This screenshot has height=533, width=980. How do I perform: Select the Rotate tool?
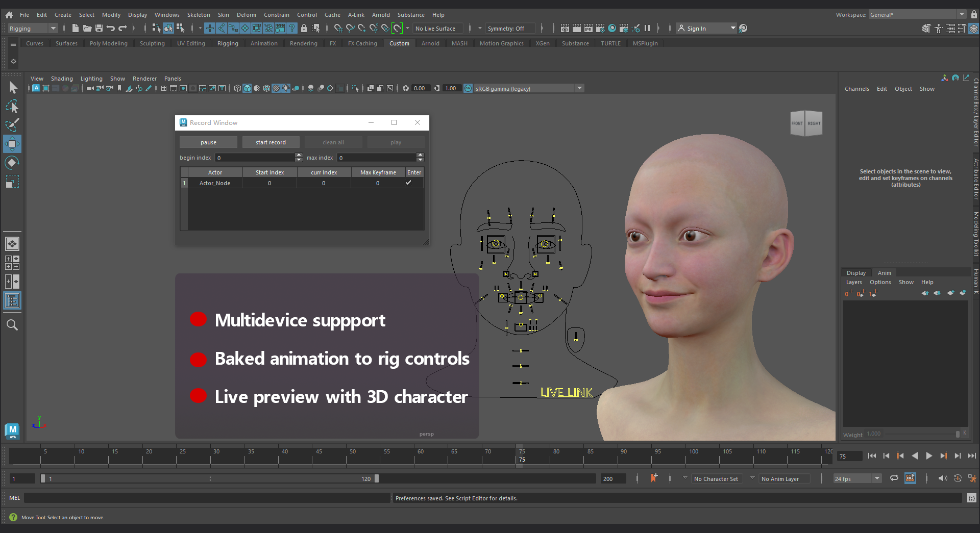point(12,163)
